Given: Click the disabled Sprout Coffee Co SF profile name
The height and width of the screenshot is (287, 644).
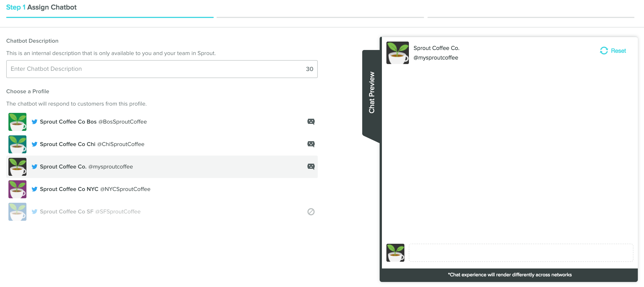Looking at the screenshot, I should coord(67,211).
